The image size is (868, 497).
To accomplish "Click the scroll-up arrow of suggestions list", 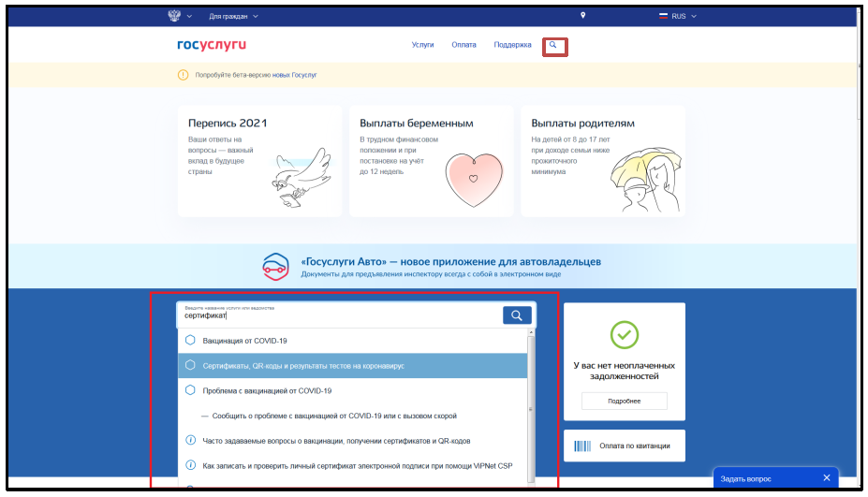I will tap(531, 332).
